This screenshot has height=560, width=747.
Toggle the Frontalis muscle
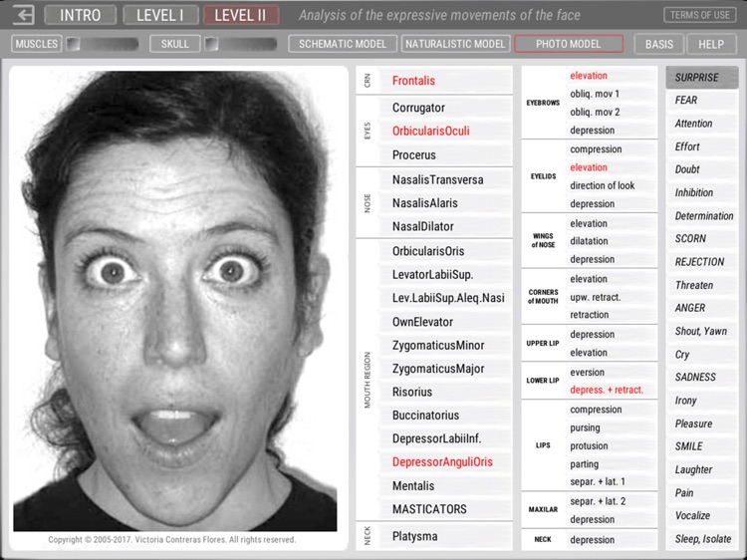coord(445,81)
